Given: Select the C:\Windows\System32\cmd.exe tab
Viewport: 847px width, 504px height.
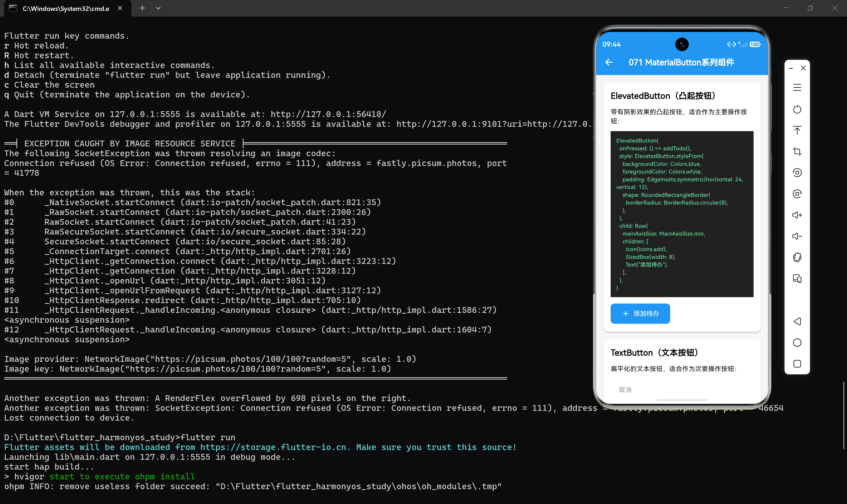Looking at the screenshot, I should click(67, 8).
